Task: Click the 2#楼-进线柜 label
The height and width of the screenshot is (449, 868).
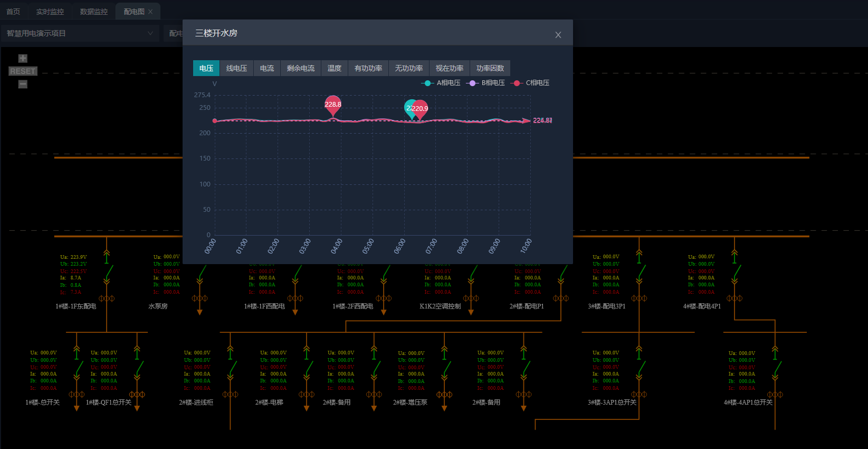Action: point(196,403)
